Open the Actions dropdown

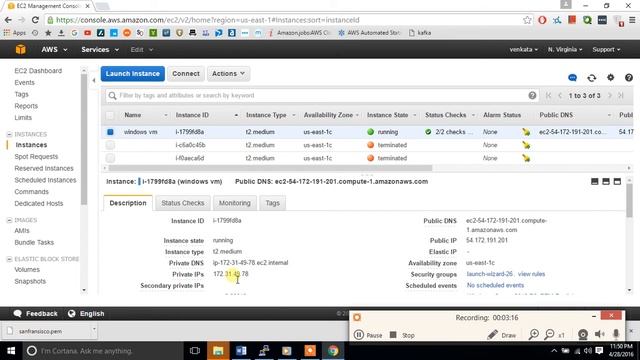tap(228, 73)
